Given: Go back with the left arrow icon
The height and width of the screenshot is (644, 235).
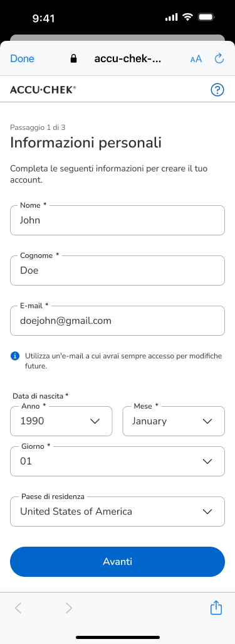Looking at the screenshot, I should click(x=18, y=608).
